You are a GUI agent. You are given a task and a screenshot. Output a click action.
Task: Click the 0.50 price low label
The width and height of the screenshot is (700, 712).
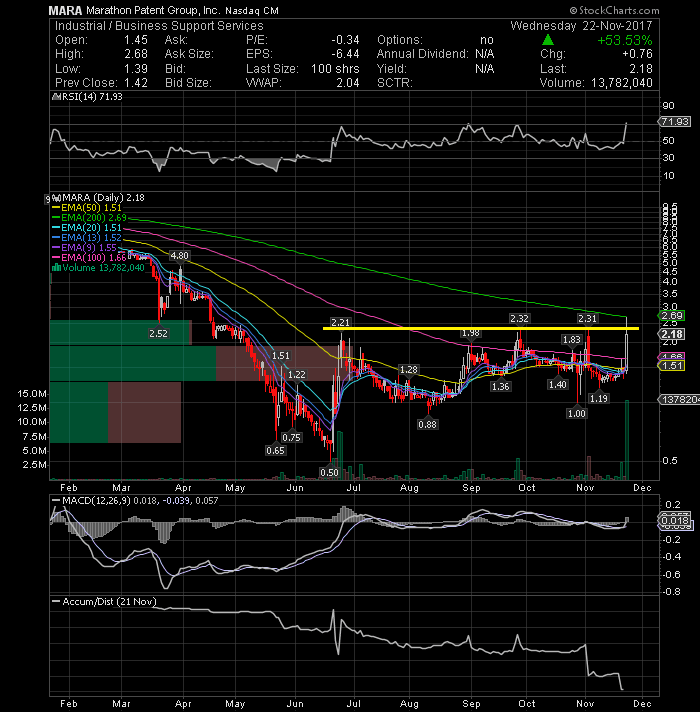[x=329, y=472]
